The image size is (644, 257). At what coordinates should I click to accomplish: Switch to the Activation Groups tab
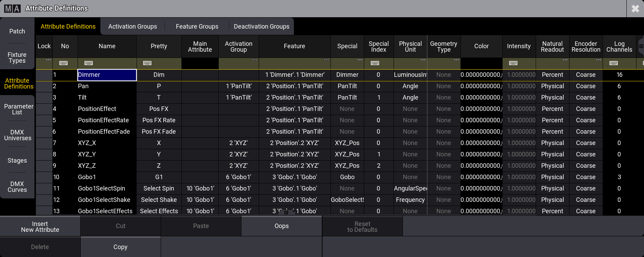point(132,27)
